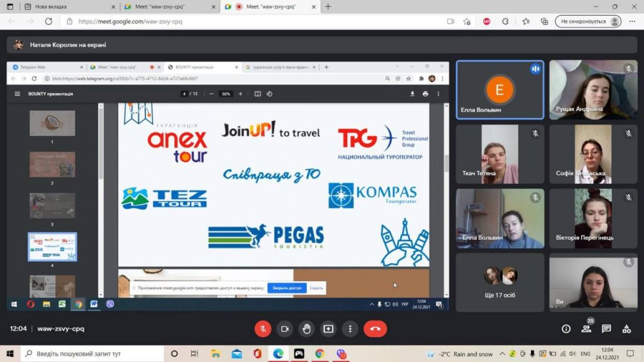Click the meet.google.com address bar
Screen dimensions: 644x362
click(252, 21)
